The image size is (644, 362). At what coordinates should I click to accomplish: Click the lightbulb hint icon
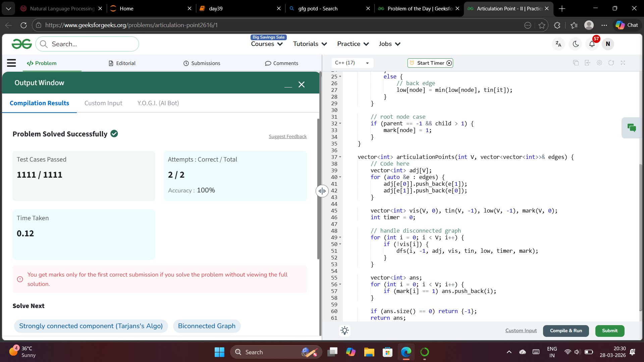tap(344, 330)
